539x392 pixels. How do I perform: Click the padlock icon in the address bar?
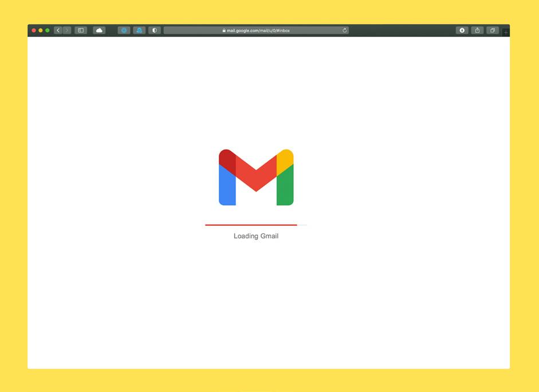point(224,30)
